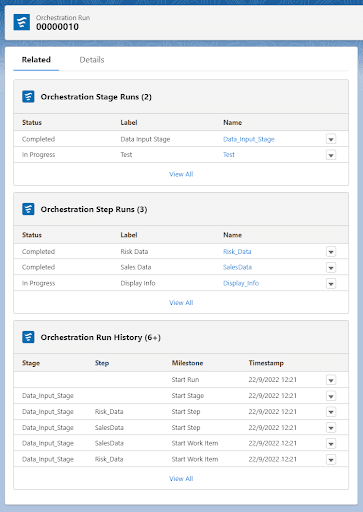Click View All under Orchestration Run History

click(181, 479)
